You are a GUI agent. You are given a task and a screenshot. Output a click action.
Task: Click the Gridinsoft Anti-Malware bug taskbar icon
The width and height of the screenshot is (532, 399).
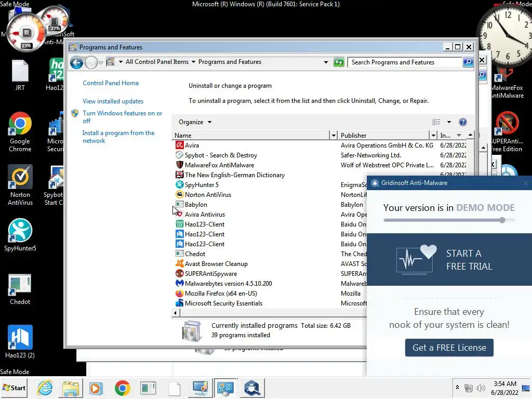click(x=252, y=388)
